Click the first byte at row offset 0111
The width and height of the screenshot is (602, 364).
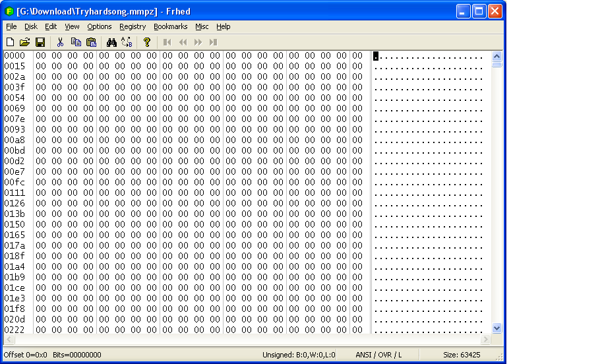pos(40,193)
